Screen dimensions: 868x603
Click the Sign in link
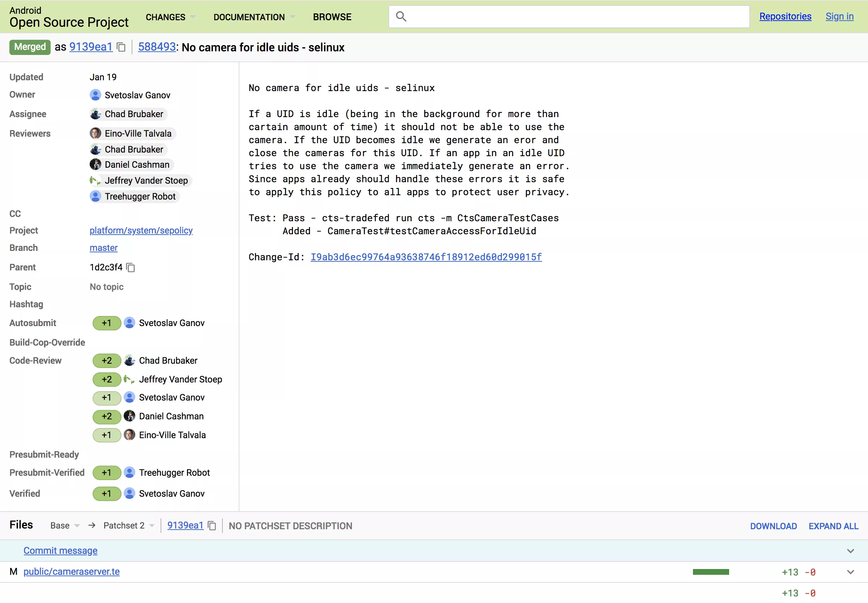pos(839,16)
